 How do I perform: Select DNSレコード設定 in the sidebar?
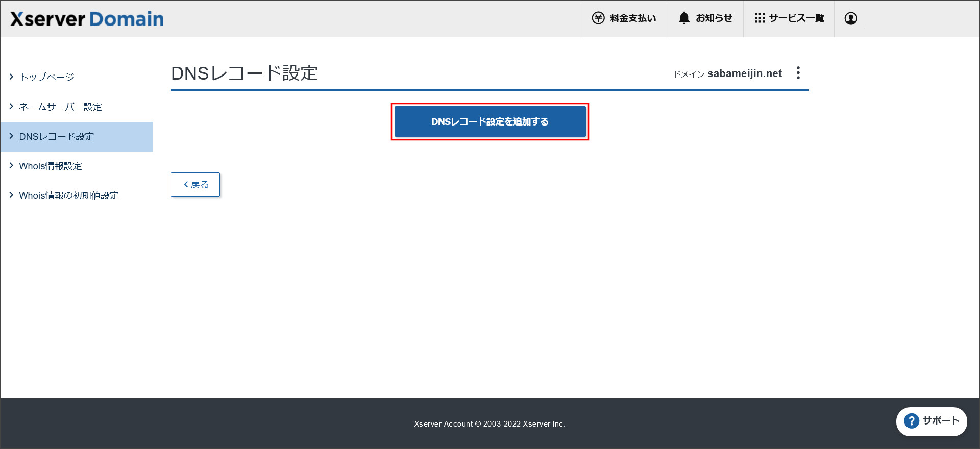tap(57, 136)
